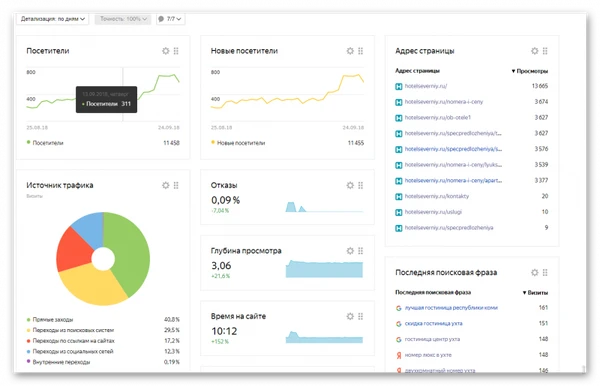Click favicon next to hotelseverniy.ru/kontakty row
This screenshot has height=386, width=600.
398,197
